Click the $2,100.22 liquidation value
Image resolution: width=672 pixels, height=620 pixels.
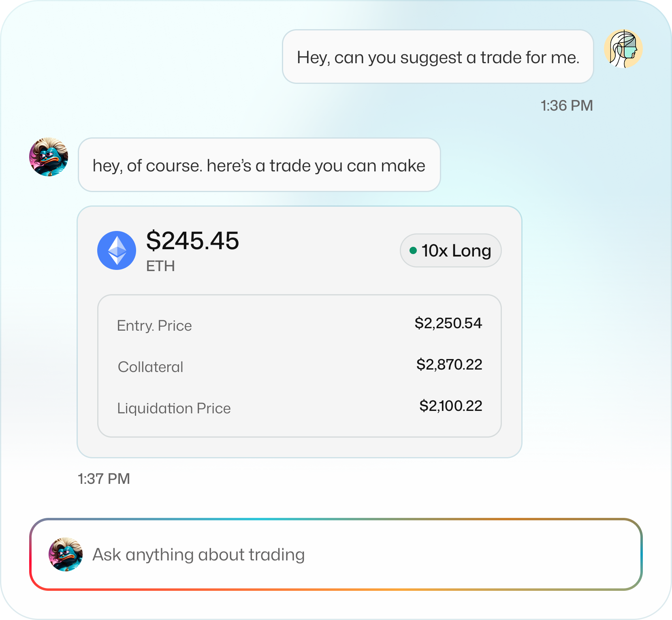(x=450, y=406)
